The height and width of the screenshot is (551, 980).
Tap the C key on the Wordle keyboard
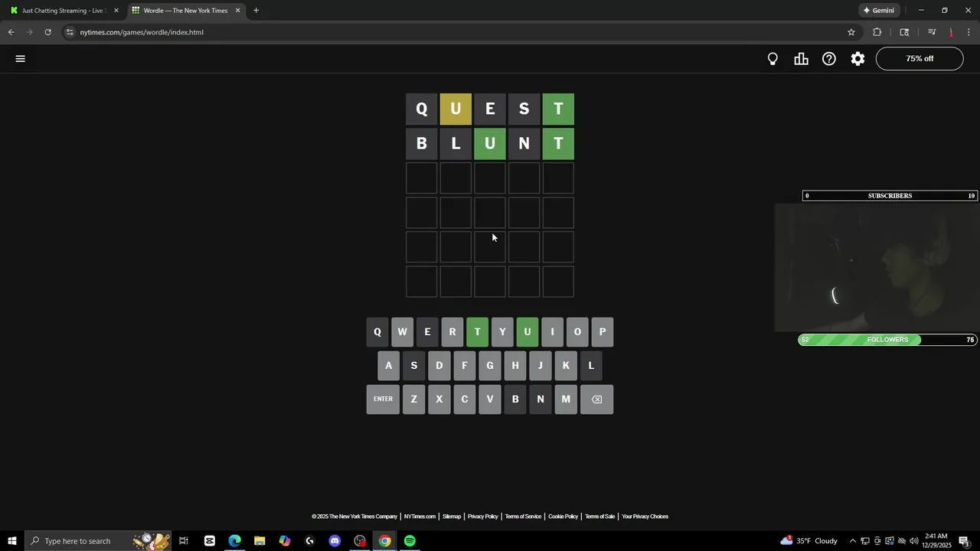click(x=464, y=399)
